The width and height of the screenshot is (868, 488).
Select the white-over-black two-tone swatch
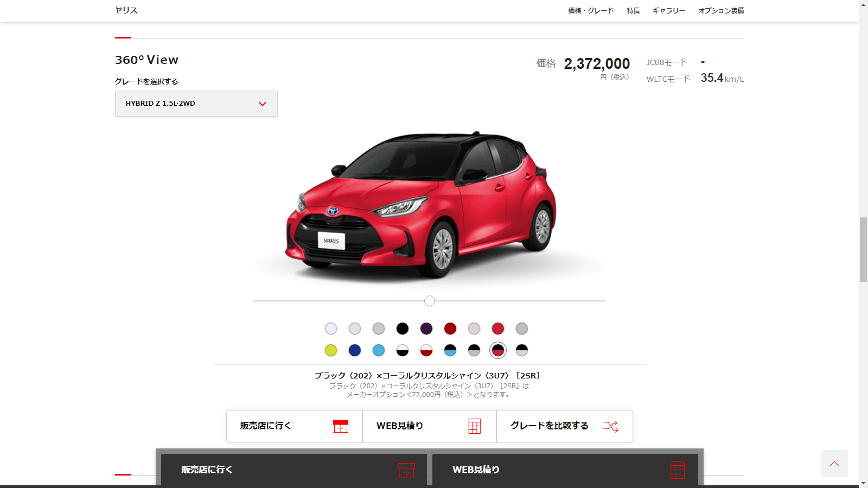point(403,350)
